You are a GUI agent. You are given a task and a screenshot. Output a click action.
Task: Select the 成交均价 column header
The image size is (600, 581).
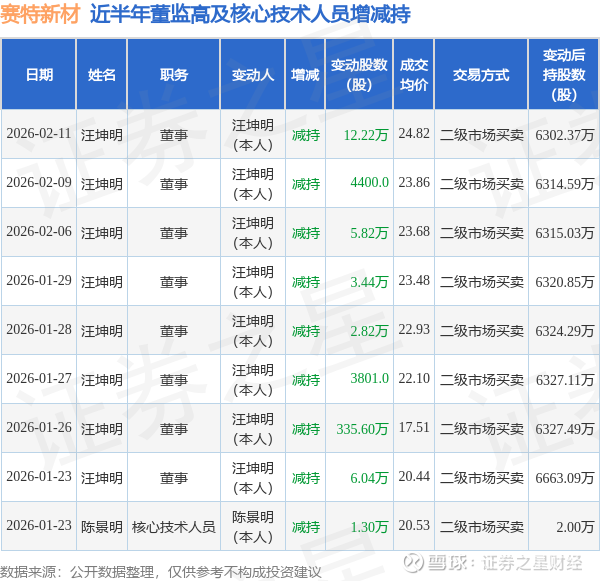pos(414,74)
